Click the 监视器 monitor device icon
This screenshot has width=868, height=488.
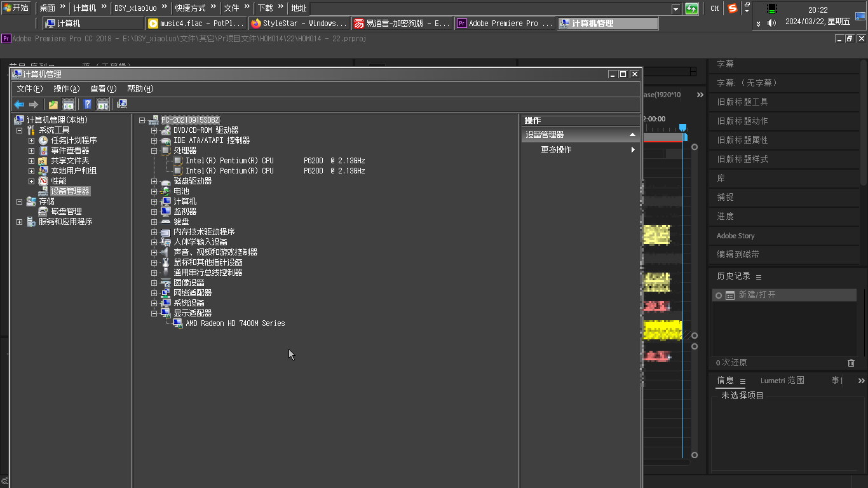tap(166, 212)
